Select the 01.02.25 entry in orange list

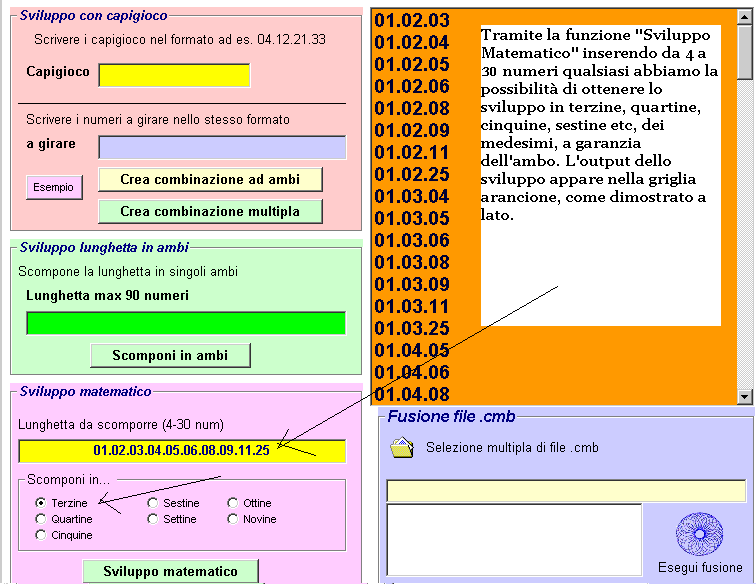click(411, 174)
